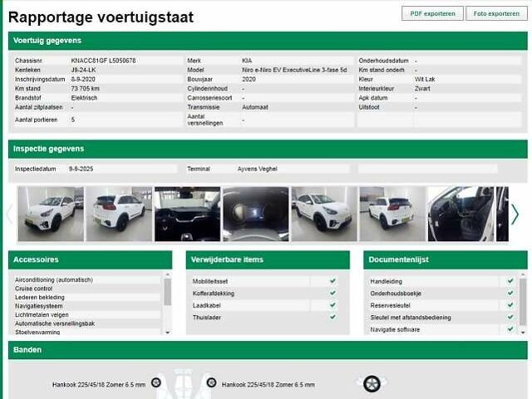The image size is (532, 399).
Task: Toggle the Handleiding checkmark
Action: click(x=510, y=281)
